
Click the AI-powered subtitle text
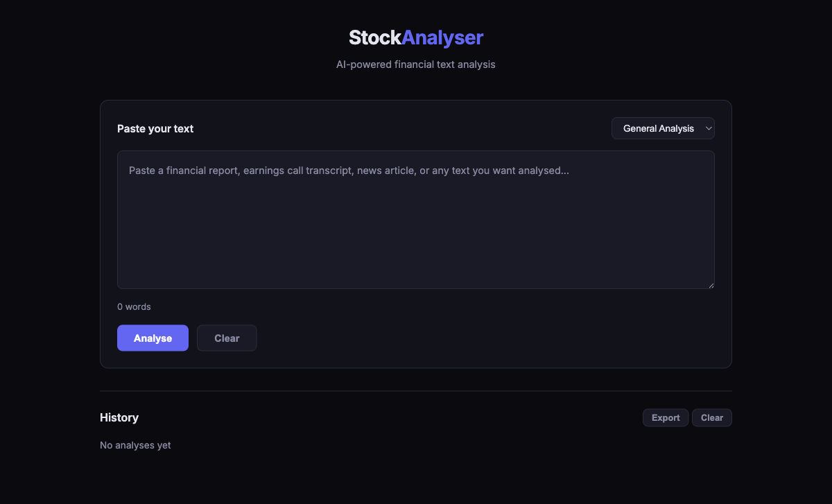415,64
